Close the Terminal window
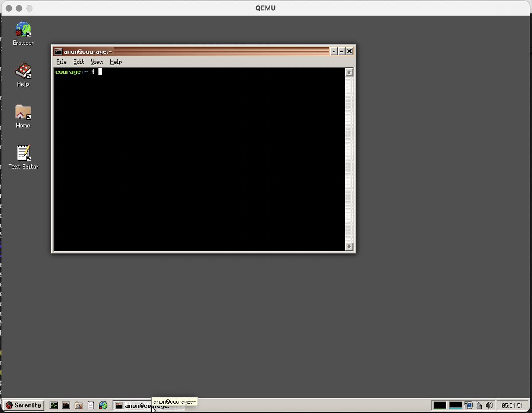Viewport: 532px width, 413px height. click(349, 51)
